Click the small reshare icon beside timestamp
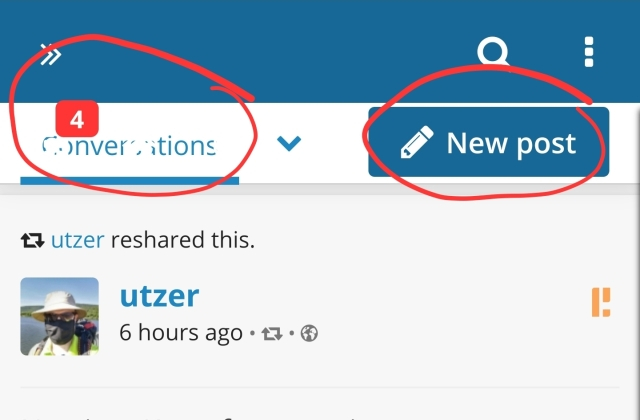The height and width of the screenshot is (420, 640). (x=272, y=333)
